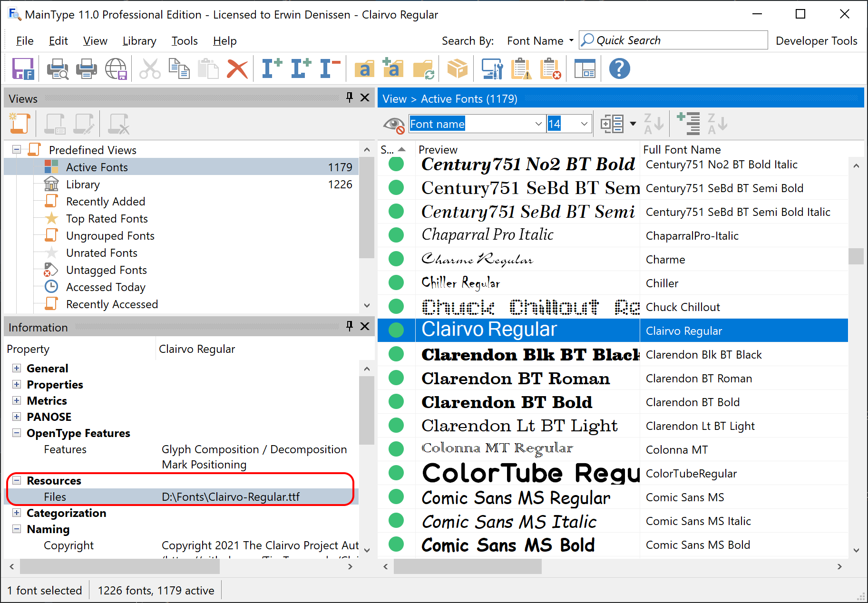Toggle green status dot for ChaparralPro-Italic
This screenshot has width=868, height=603.
[x=396, y=235]
